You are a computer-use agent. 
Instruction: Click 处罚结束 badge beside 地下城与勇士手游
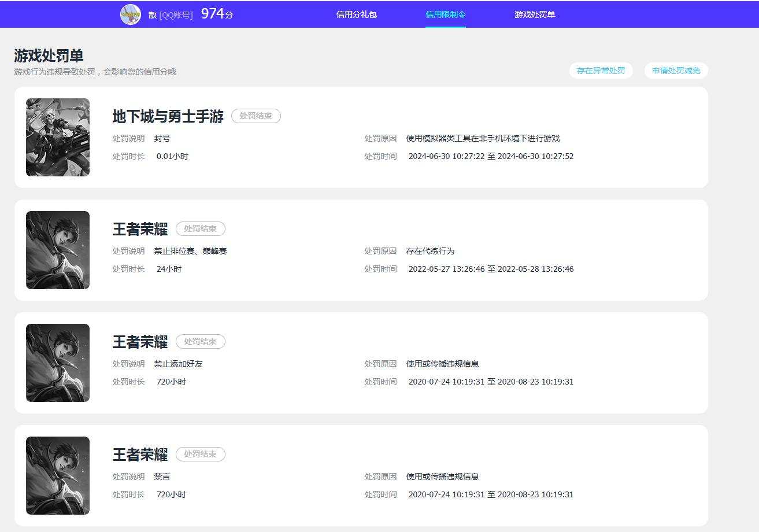256,116
